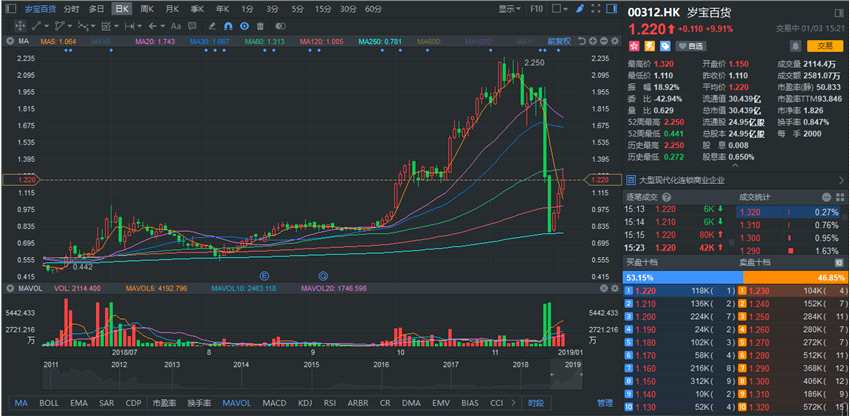Screen dimensions: 850x416
Task: Collapse the quote panel at top right
Action: pyautogui.click(x=840, y=12)
